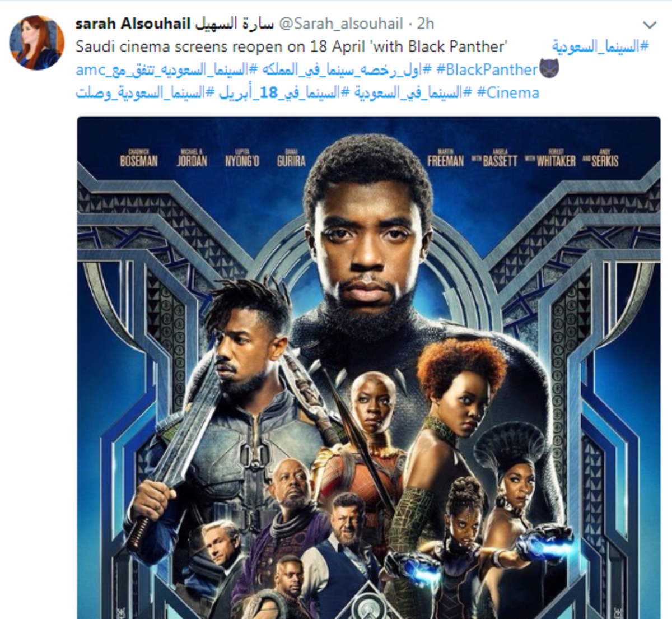This screenshot has width=672, height=619.
Task: Open the hashtag #السينما_السعودية on first line
Action: [x=600, y=46]
